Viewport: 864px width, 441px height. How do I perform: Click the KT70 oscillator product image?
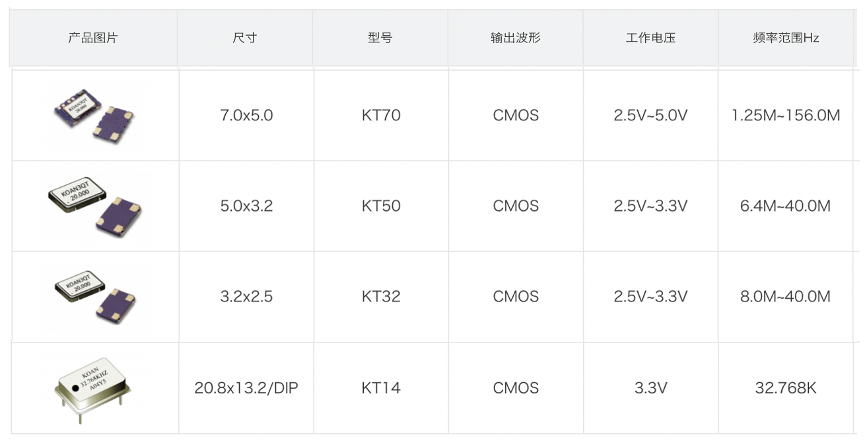pos(95,117)
